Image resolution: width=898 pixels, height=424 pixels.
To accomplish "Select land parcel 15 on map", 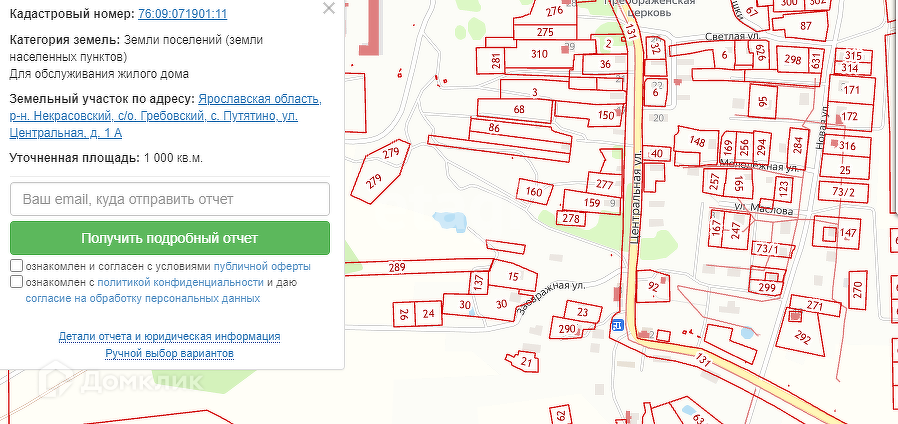I will [x=513, y=277].
